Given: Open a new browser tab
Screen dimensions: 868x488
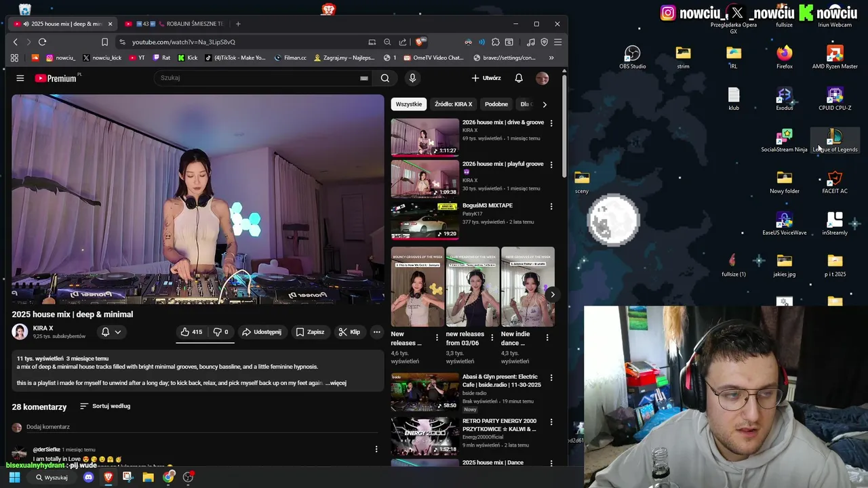Looking at the screenshot, I should click(238, 24).
